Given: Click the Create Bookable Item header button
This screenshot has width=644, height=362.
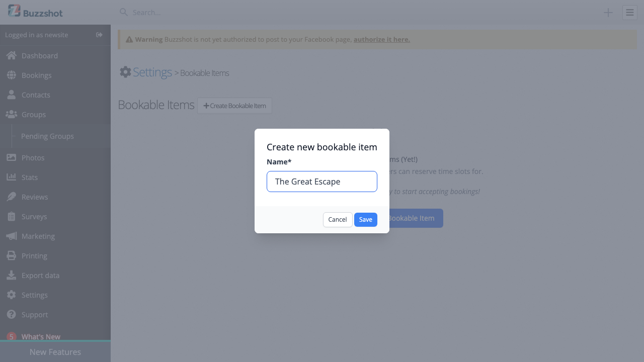Looking at the screenshot, I should [234, 106].
